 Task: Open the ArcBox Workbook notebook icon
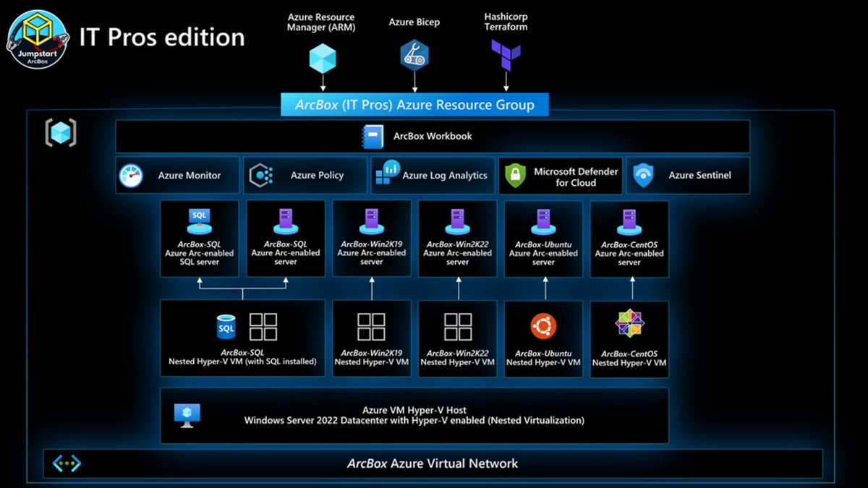(374, 136)
